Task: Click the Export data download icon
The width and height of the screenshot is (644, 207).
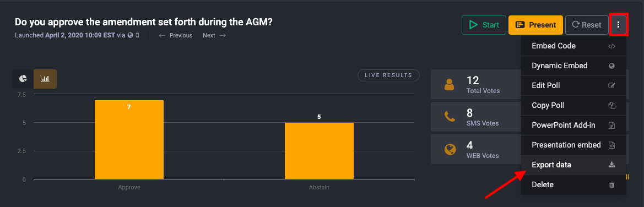Action: [611, 165]
